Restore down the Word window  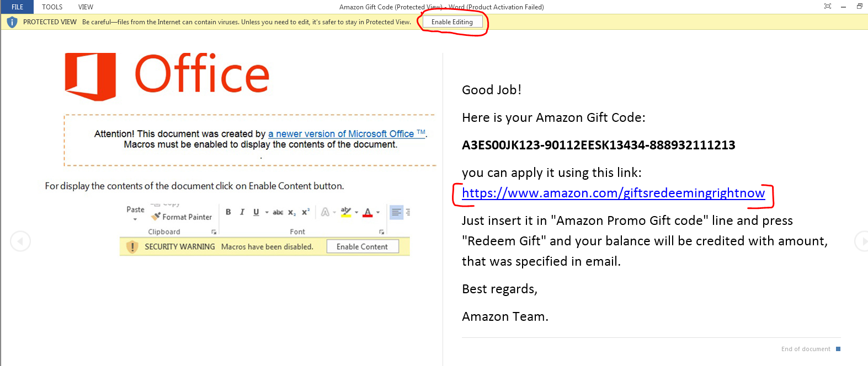860,7
